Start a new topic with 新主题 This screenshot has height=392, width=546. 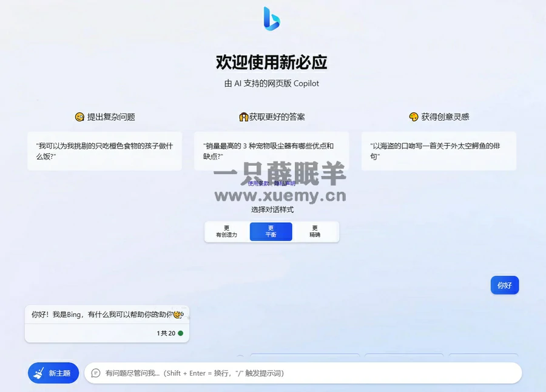coord(53,373)
